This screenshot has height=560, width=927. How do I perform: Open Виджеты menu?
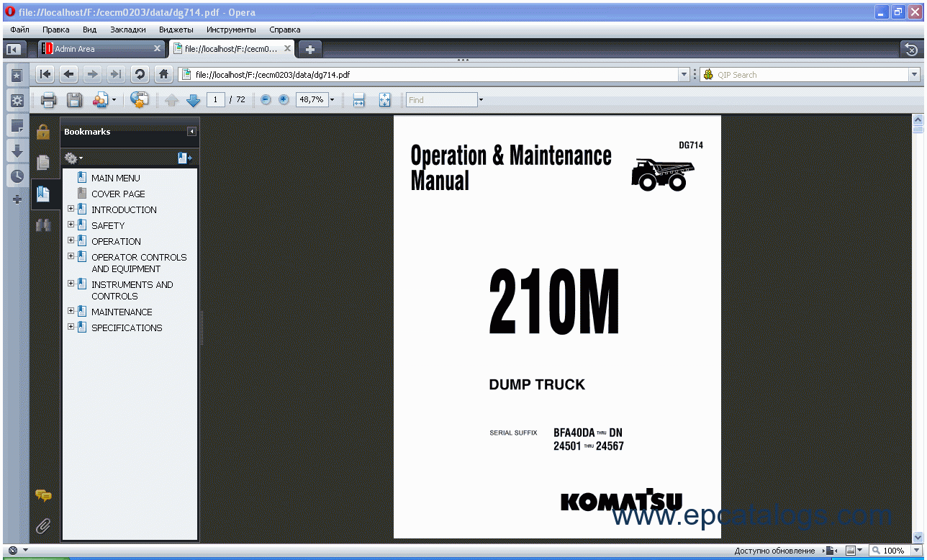(x=176, y=30)
